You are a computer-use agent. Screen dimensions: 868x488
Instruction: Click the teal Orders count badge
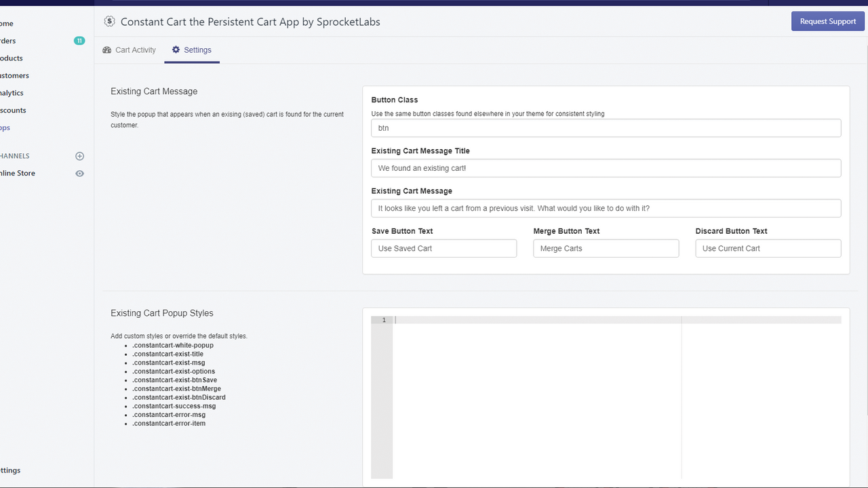pyautogui.click(x=79, y=41)
